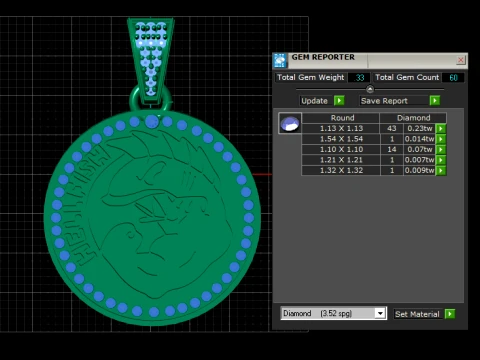480x360 pixels.
Task: Click the green Set Material arrow
Action: click(x=450, y=314)
